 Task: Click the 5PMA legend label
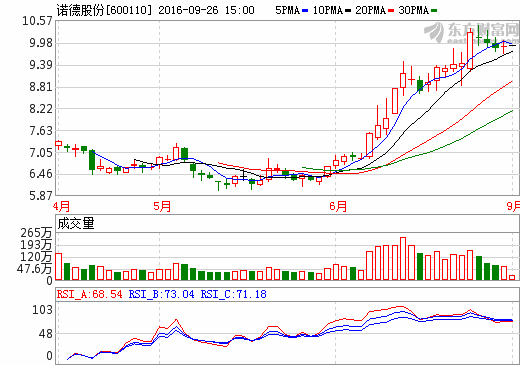coord(288,10)
